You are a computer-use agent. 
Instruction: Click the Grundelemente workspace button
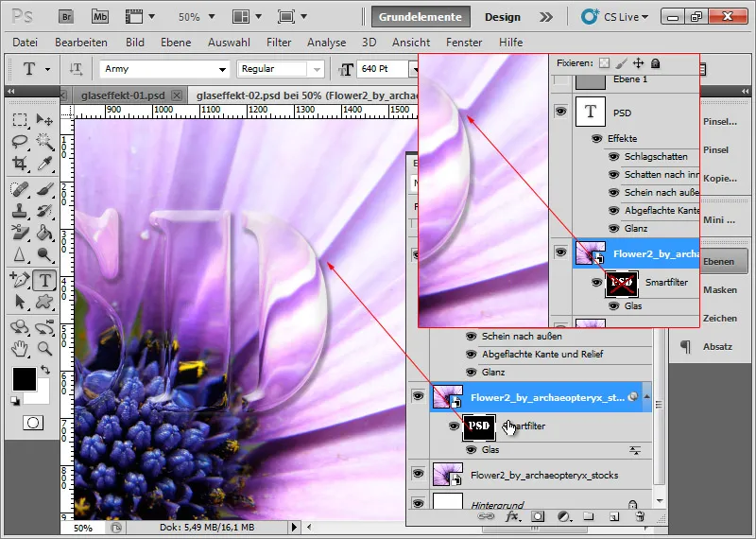tap(421, 17)
